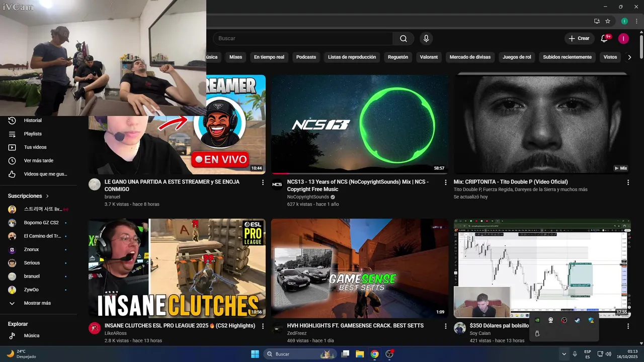644x362 pixels.
Task: Open Steam tray icon
Action: point(578,320)
